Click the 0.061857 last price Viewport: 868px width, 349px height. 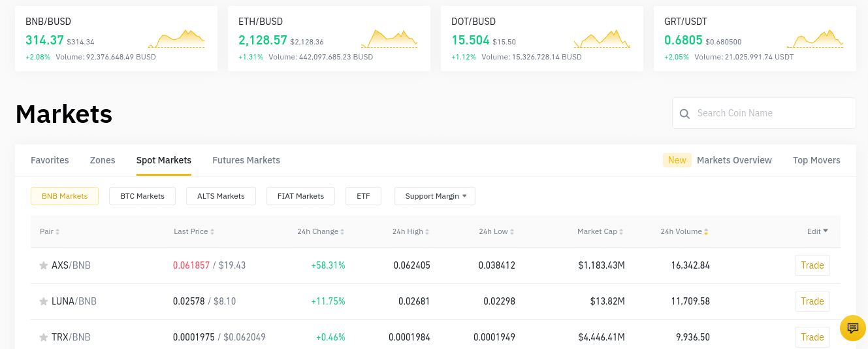[x=191, y=265]
